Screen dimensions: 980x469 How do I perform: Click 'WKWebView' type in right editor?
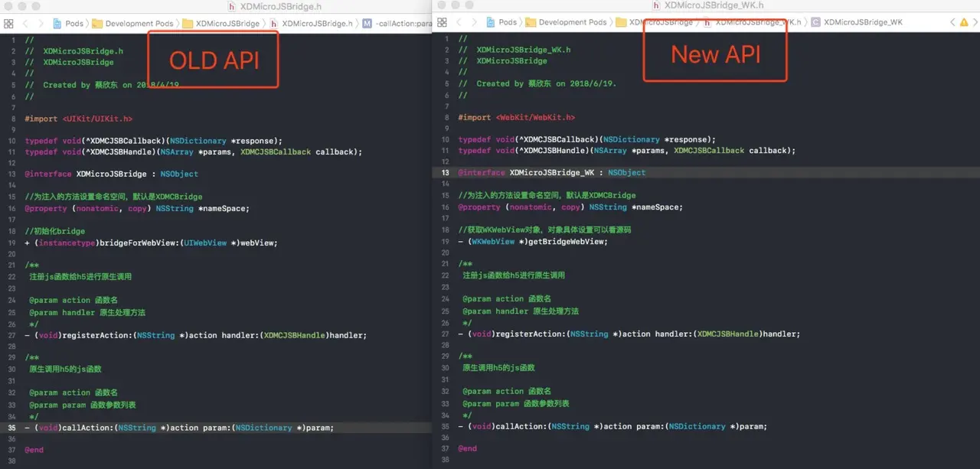click(493, 241)
